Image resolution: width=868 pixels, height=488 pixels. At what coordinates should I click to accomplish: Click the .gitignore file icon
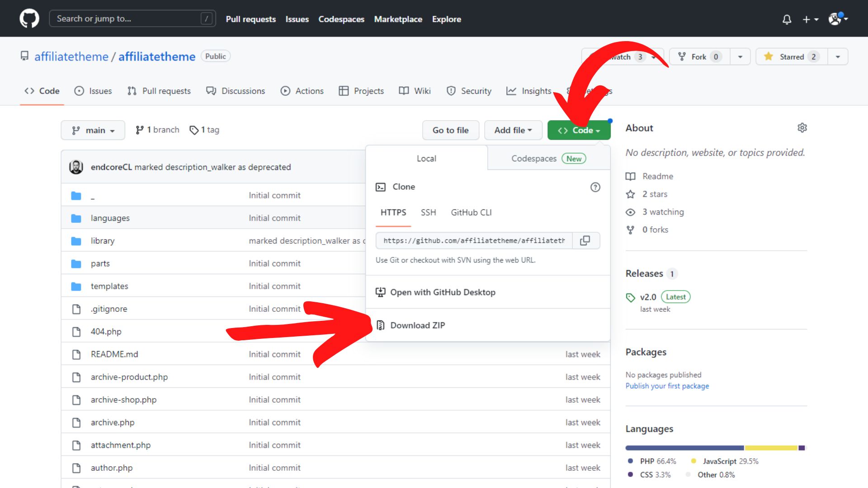point(76,309)
